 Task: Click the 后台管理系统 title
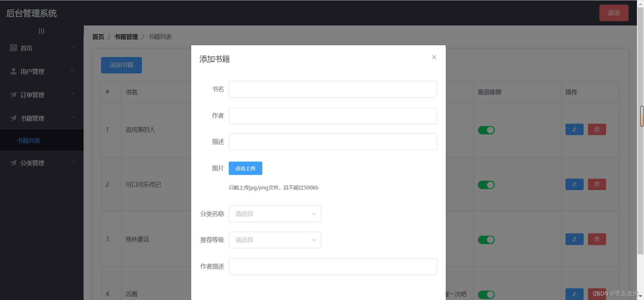[32, 13]
